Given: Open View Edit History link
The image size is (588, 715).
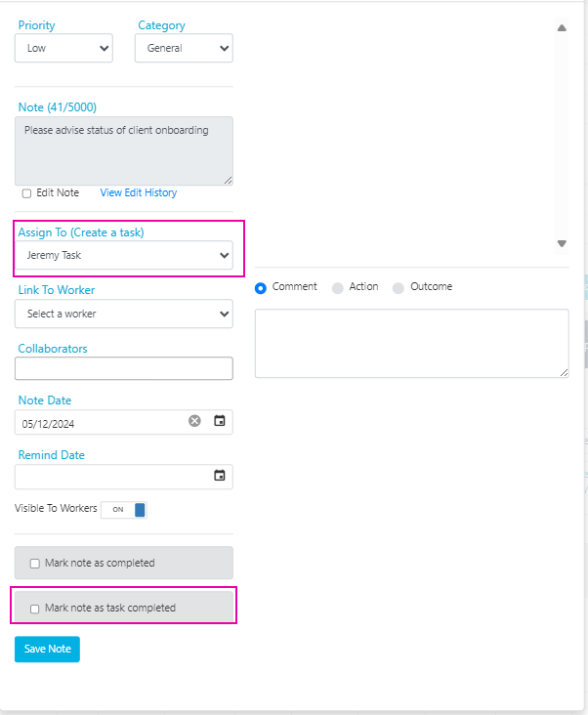Looking at the screenshot, I should coord(138,192).
